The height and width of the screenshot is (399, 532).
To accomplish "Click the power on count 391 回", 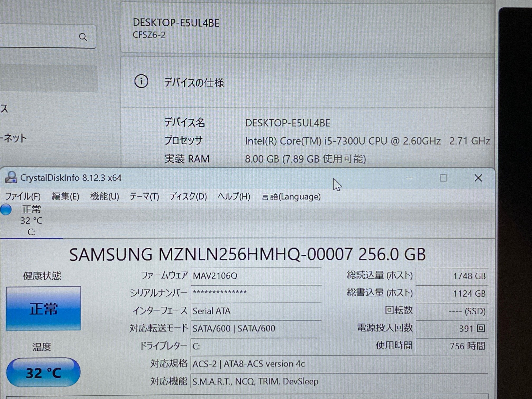I will pos(452,328).
